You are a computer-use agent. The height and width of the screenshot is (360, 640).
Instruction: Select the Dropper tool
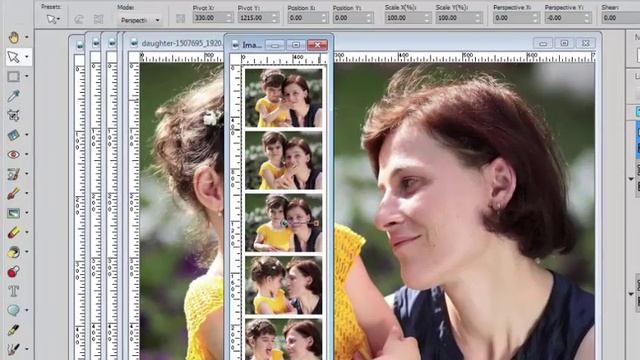point(13,96)
